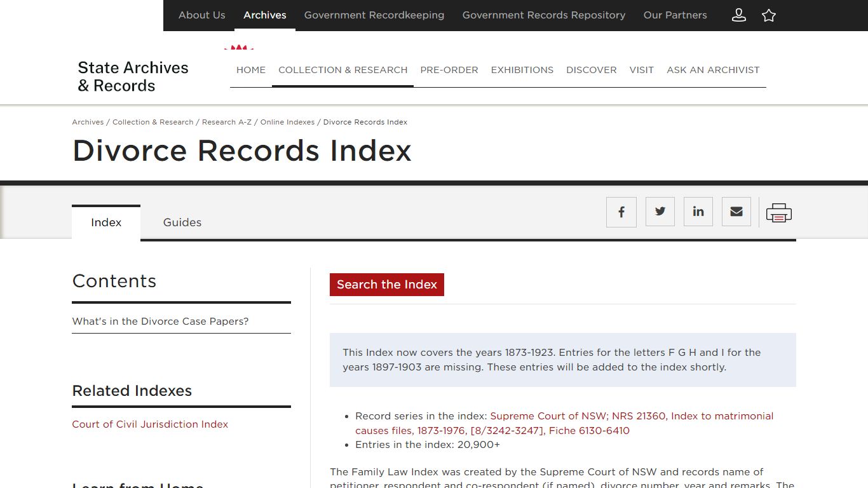Open Government Records Repository section
This screenshot has height=488, width=868.
pyautogui.click(x=544, y=15)
